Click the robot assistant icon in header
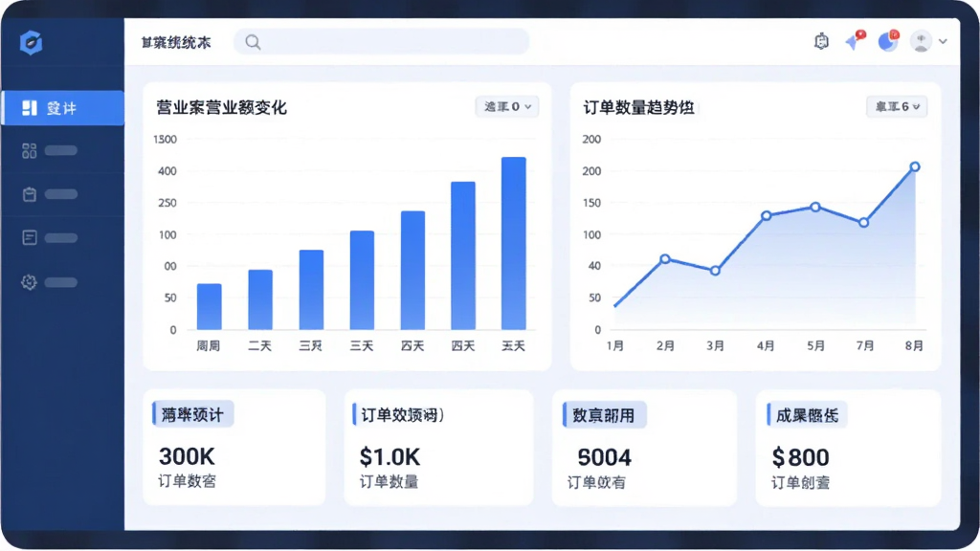The height and width of the screenshot is (551, 980). click(x=821, y=41)
